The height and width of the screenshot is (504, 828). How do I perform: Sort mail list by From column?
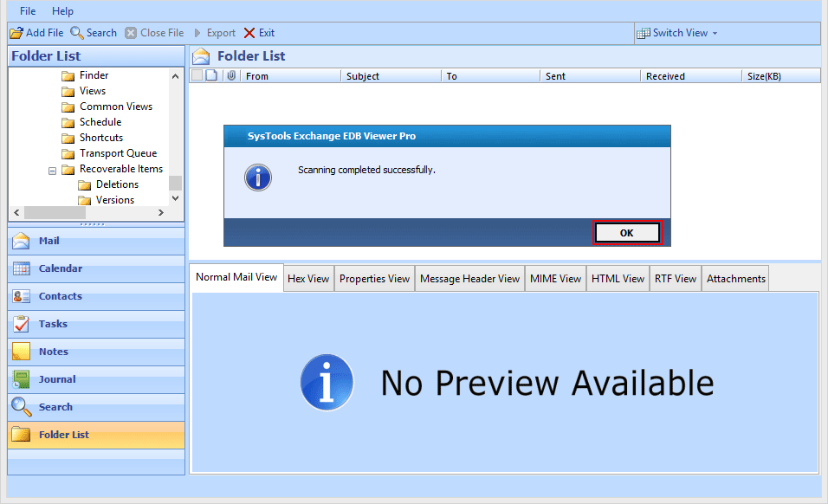(290, 76)
